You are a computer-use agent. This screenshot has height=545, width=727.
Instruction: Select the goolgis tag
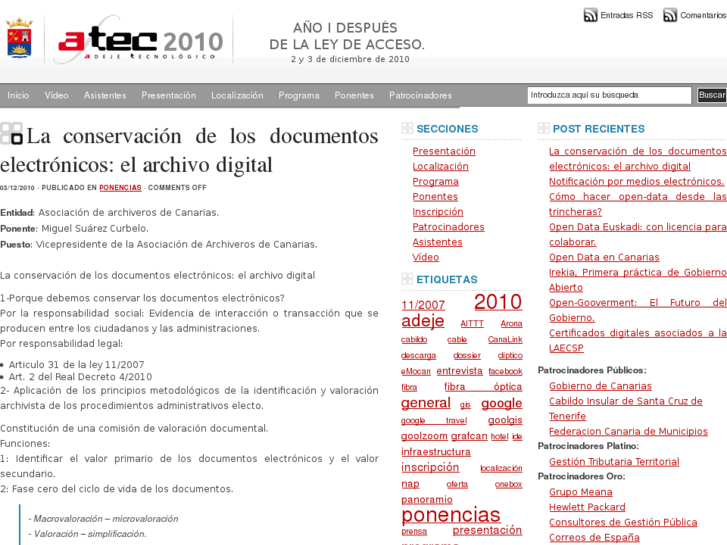[505, 420]
